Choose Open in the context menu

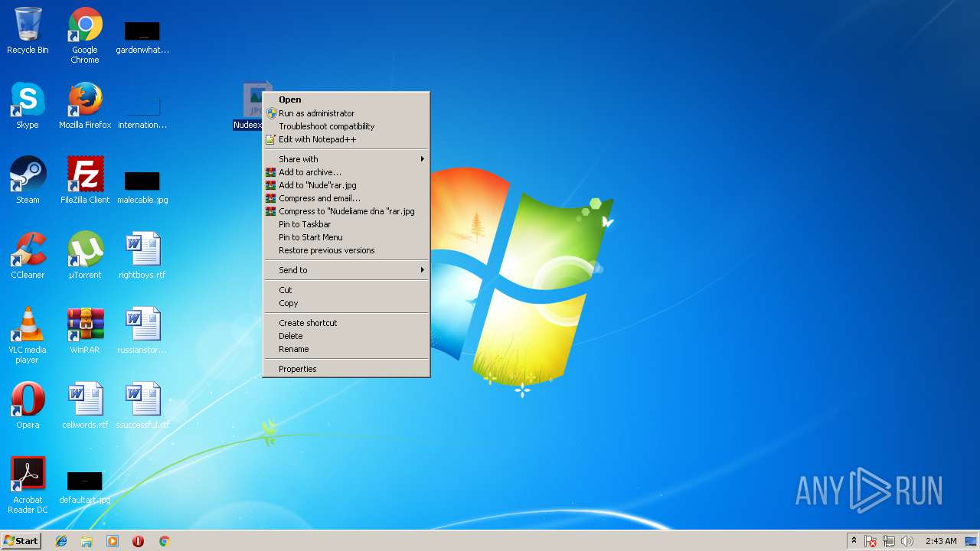coord(346,99)
